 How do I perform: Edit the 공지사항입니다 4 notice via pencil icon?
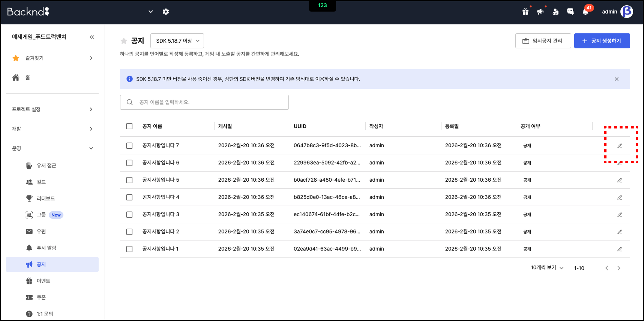tap(620, 197)
